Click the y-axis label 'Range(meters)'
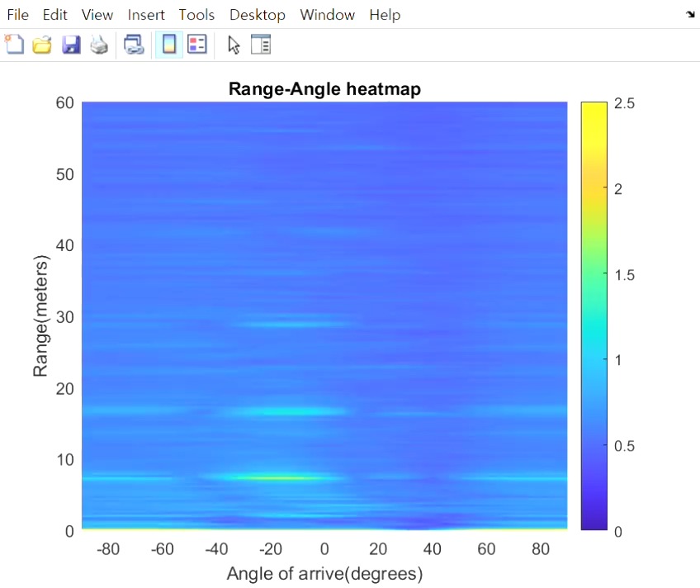700x588 pixels. [x=40, y=315]
